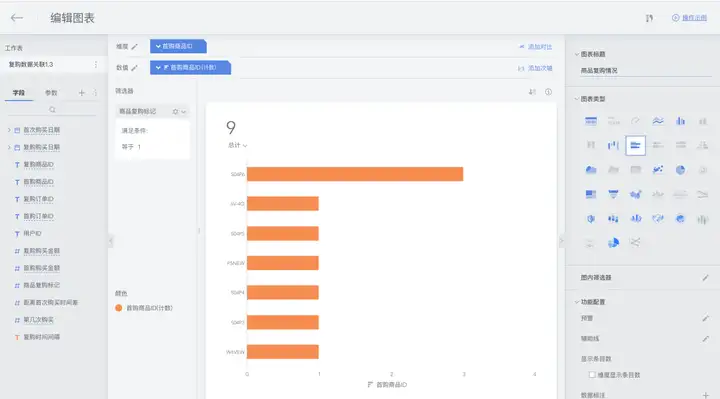Select the vertical column chart type icon
The height and width of the screenshot is (399, 720).
pyautogui.click(x=681, y=121)
